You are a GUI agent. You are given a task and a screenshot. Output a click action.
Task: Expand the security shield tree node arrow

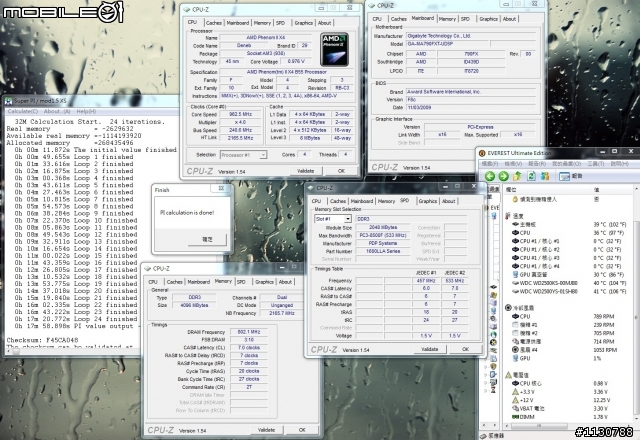tap(486, 366)
